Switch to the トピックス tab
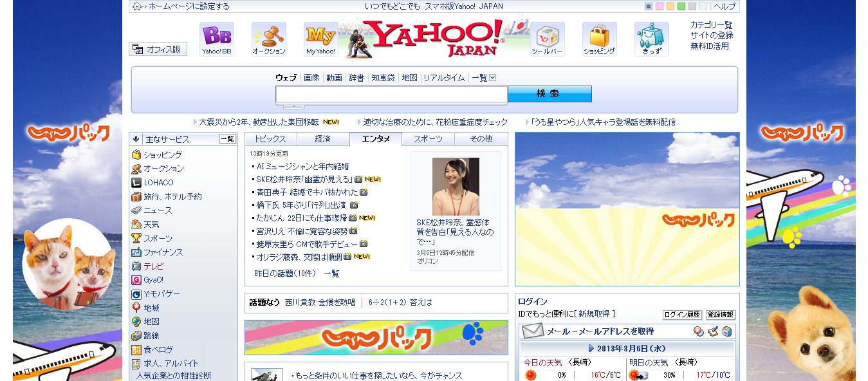868x381 pixels. (270, 139)
